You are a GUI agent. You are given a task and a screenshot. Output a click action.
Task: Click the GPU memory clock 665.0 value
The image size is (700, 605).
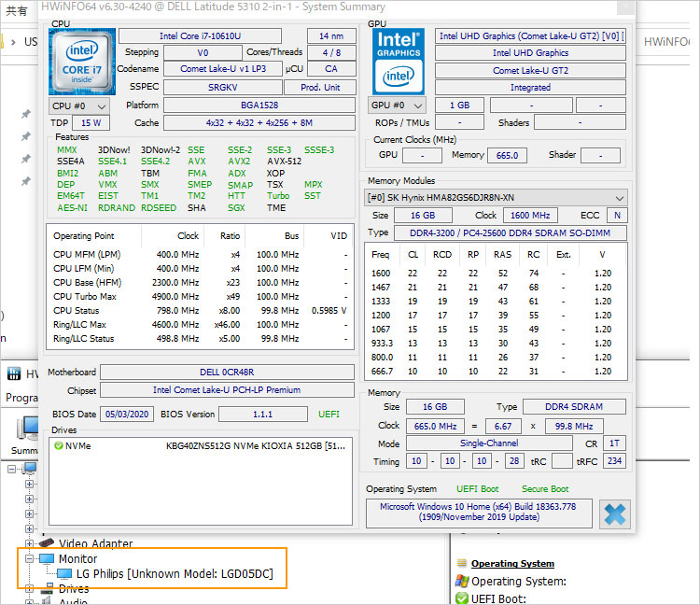coord(507,155)
